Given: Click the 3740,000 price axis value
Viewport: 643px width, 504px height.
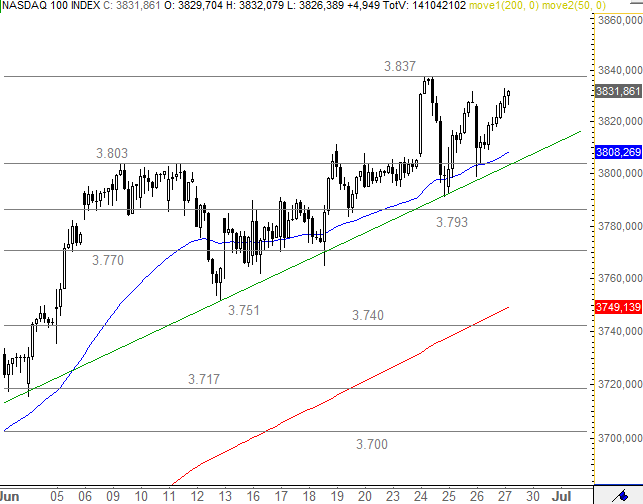Looking at the screenshot, I should [x=620, y=331].
